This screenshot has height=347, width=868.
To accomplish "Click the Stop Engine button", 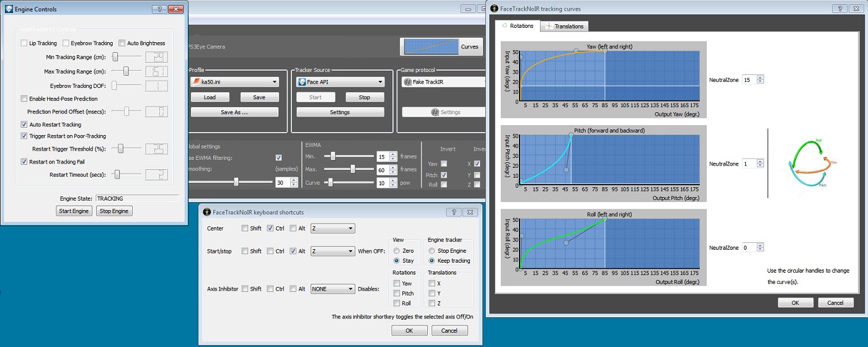I will 114,211.
